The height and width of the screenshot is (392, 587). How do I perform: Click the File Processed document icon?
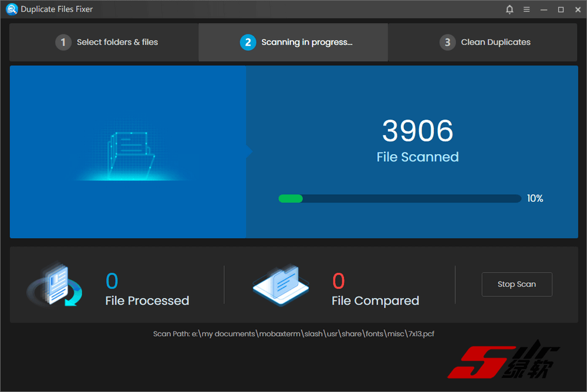[x=55, y=285]
